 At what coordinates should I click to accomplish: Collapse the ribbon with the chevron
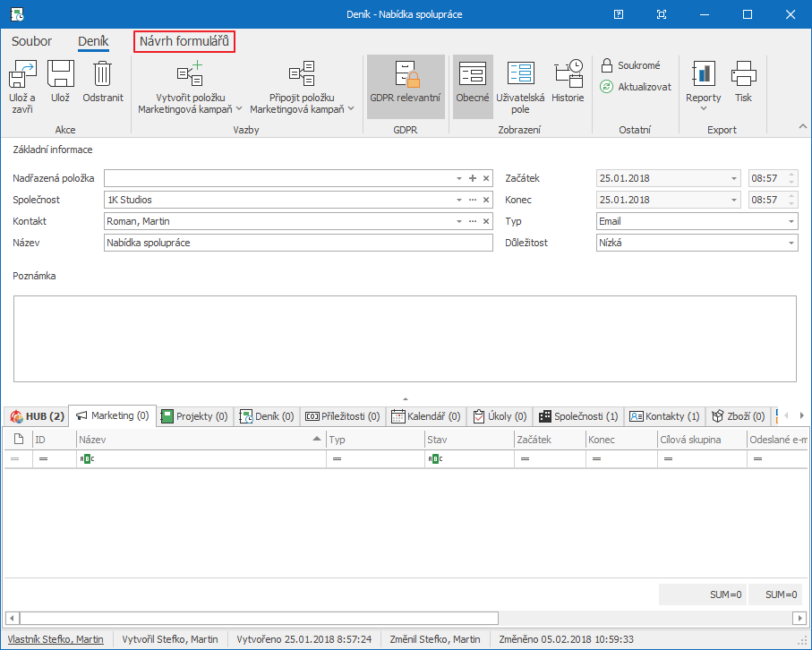802,126
